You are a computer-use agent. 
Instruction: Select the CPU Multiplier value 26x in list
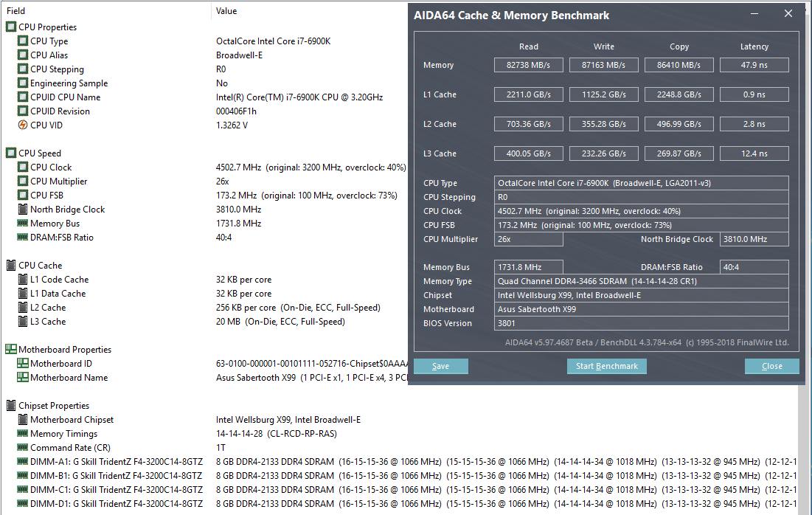223,182
